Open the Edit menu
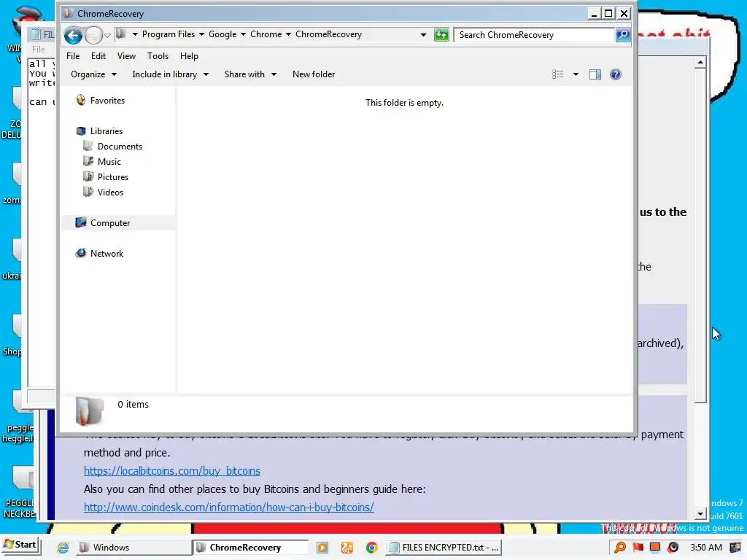This screenshot has height=560, width=747. coord(98,56)
